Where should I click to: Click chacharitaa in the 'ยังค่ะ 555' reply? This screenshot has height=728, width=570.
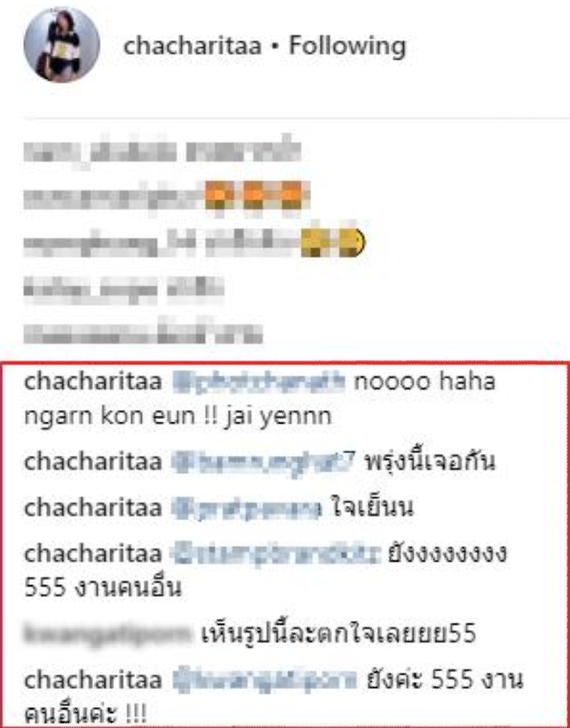[93, 680]
